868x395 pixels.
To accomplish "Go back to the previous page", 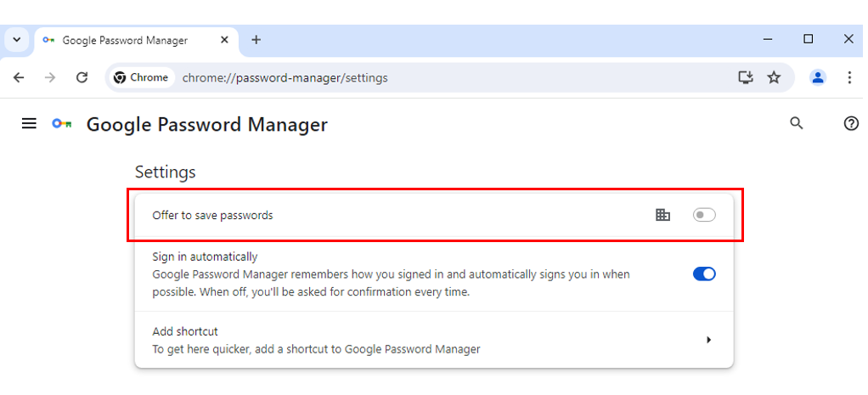I will (19, 77).
